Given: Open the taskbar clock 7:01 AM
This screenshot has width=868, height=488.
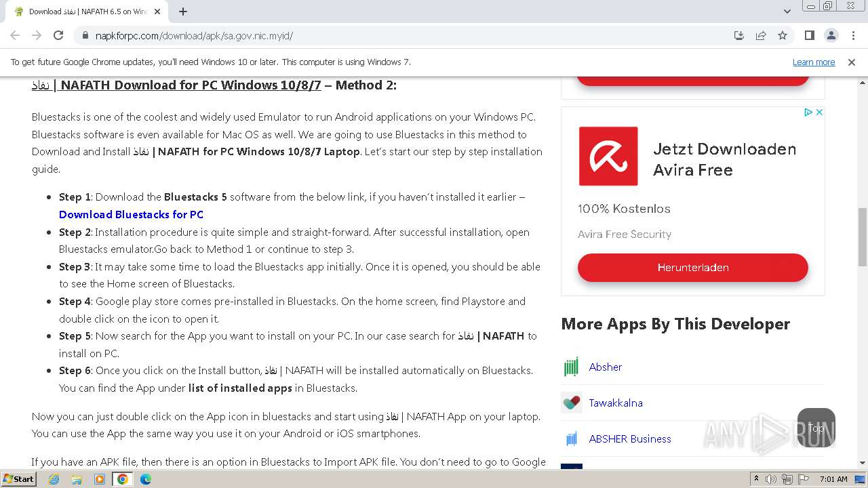Looking at the screenshot, I should (833, 479).
